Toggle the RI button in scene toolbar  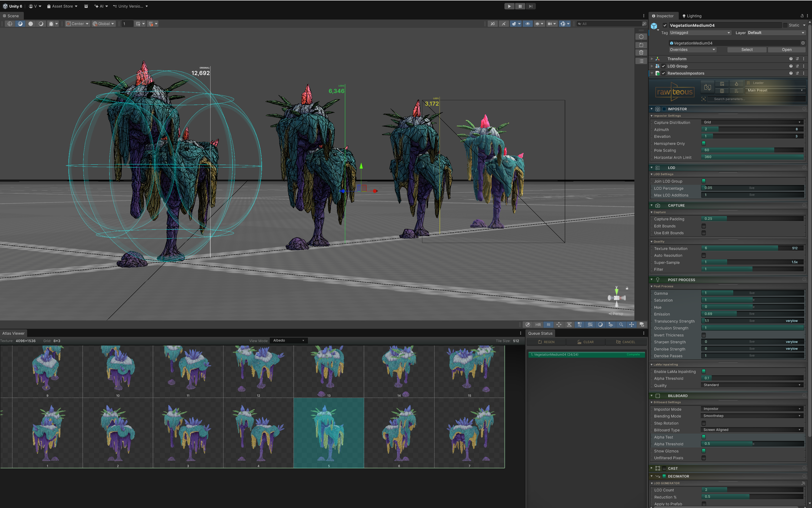click(549, 324)
